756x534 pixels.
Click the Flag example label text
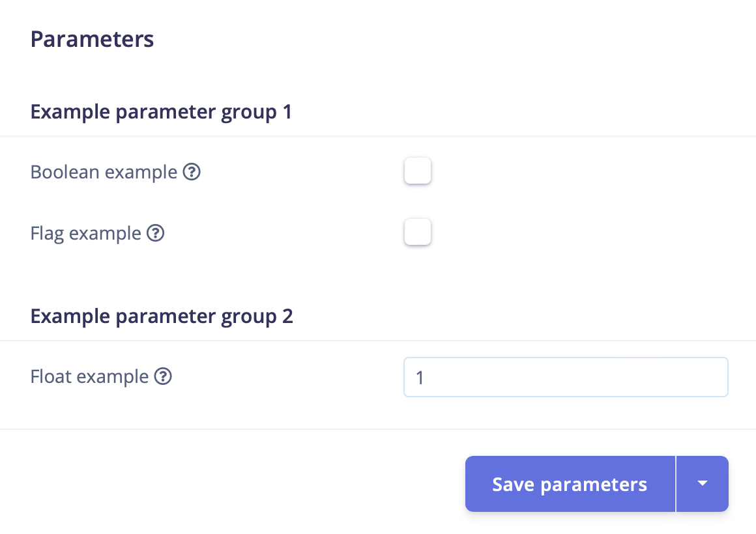(85, 233)
